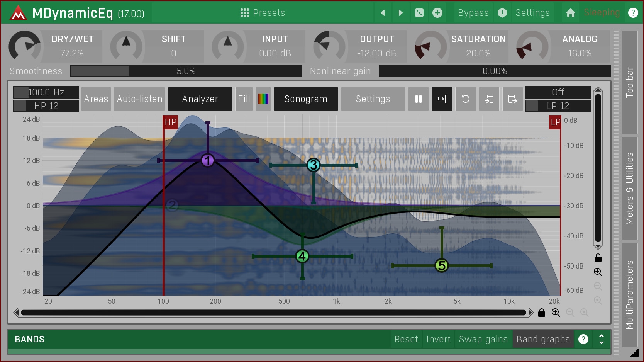Toggle the Analyzer display
Image resolution: width=644 pixels, height=362 pixels.
[x=200, y=99]
